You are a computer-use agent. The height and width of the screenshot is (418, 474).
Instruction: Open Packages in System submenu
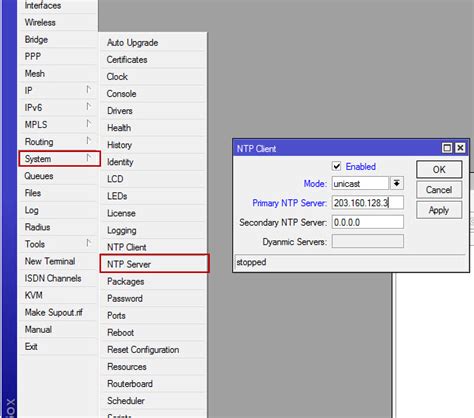coord(153,281)
